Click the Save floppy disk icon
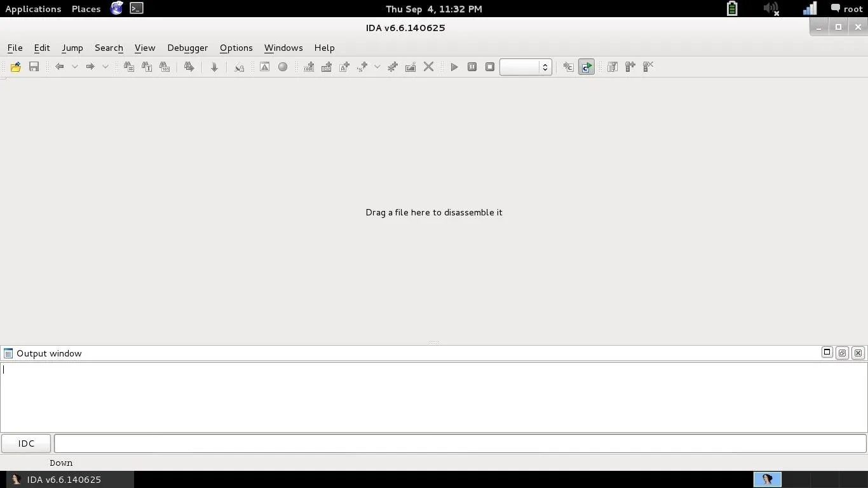The height and width of the screenshot is (488, 868). [34, 67]
